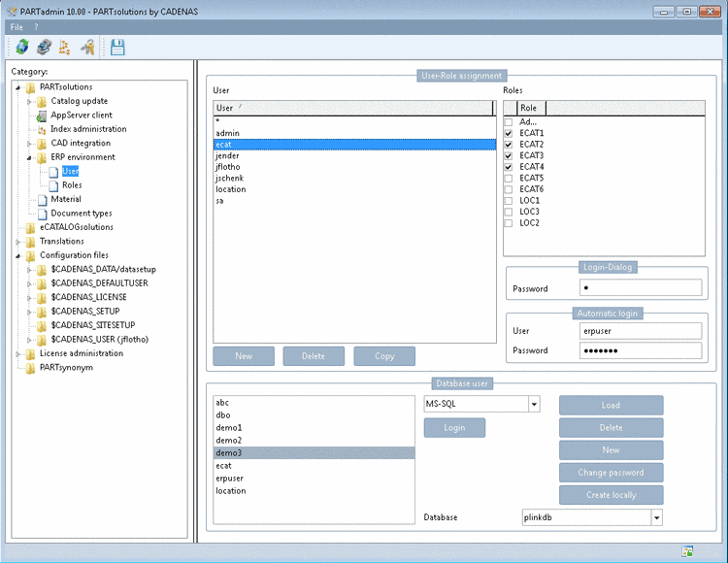This screenshot has width=728, height=563.
Task: Enable the ECAT5 role checkbox
Action: coord(509,178)
